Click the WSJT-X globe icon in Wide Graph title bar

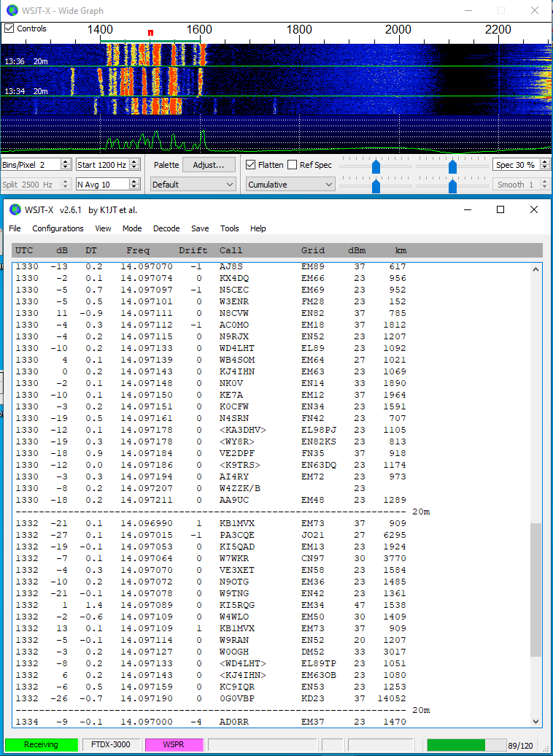(x=12, y=10)
